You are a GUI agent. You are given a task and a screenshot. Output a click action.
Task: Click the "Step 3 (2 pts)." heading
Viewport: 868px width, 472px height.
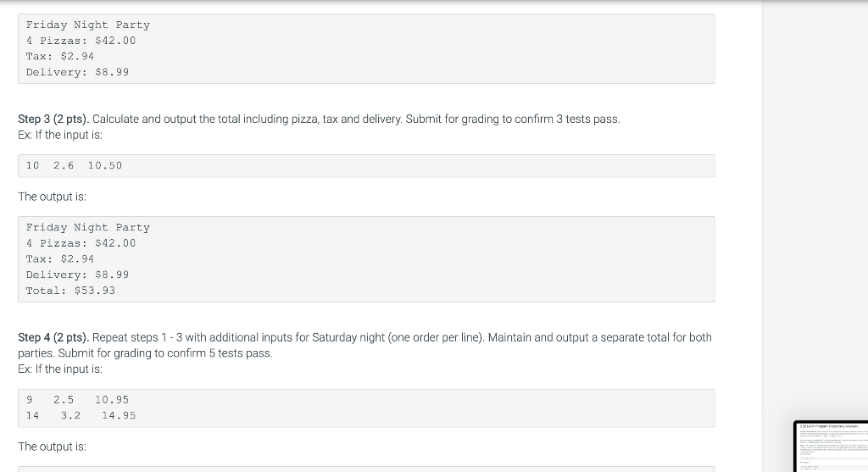point(53,119)
